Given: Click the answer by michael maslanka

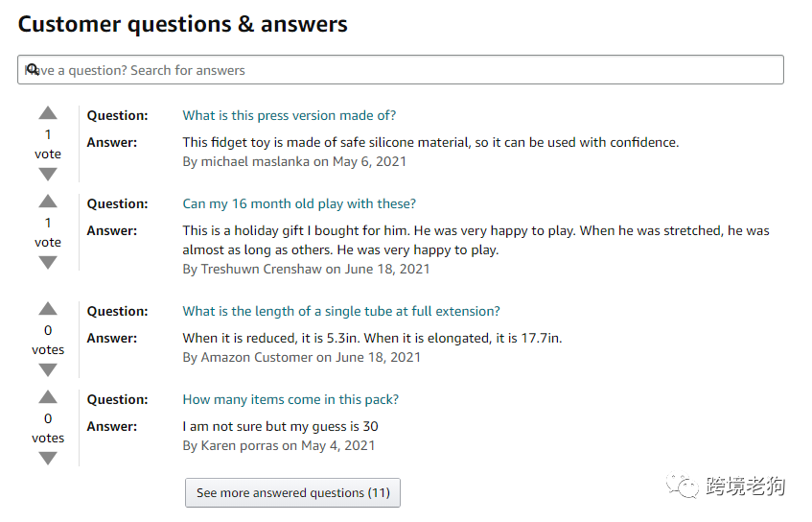Looking at the screenshot, I should [430, 142].
